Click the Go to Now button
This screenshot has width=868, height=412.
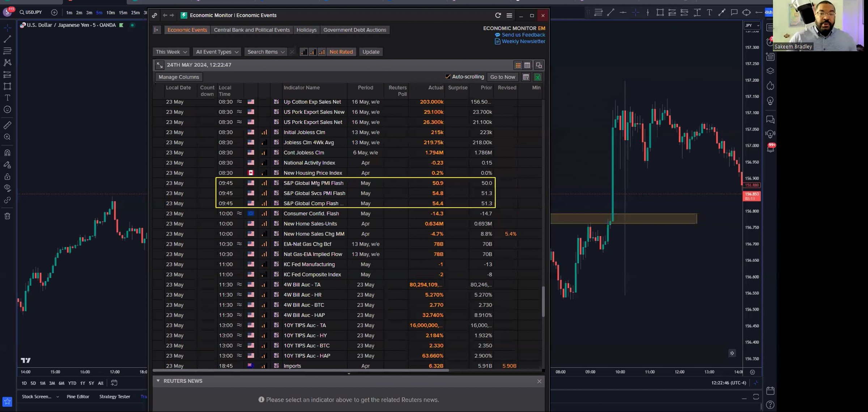(x=502, y=77)
